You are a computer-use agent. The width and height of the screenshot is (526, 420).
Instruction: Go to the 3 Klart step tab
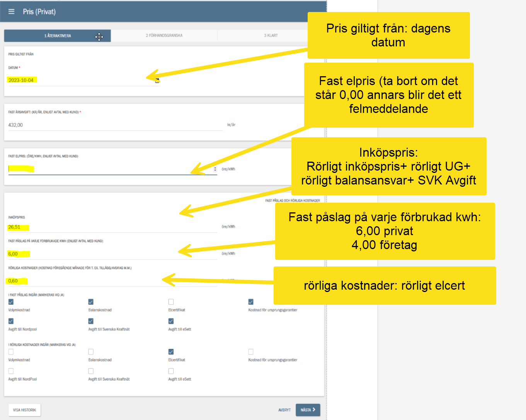click(x=271, y=36)
